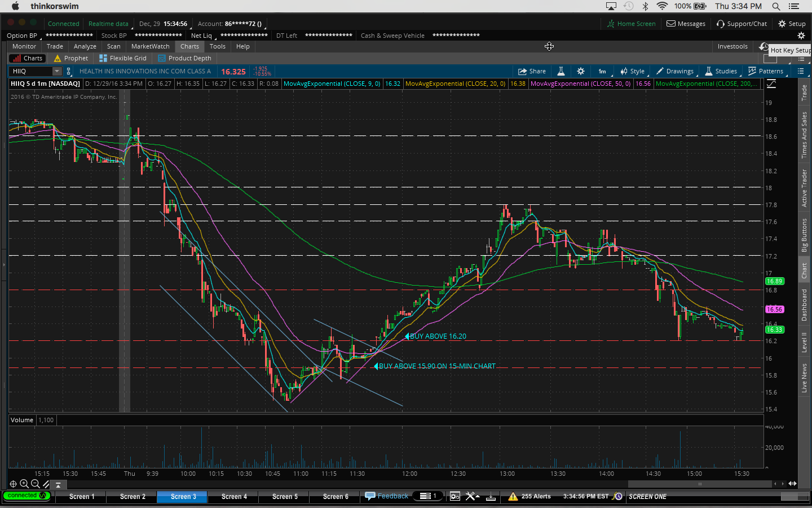Click the Edit Studies flask icon

click(561, 71)
